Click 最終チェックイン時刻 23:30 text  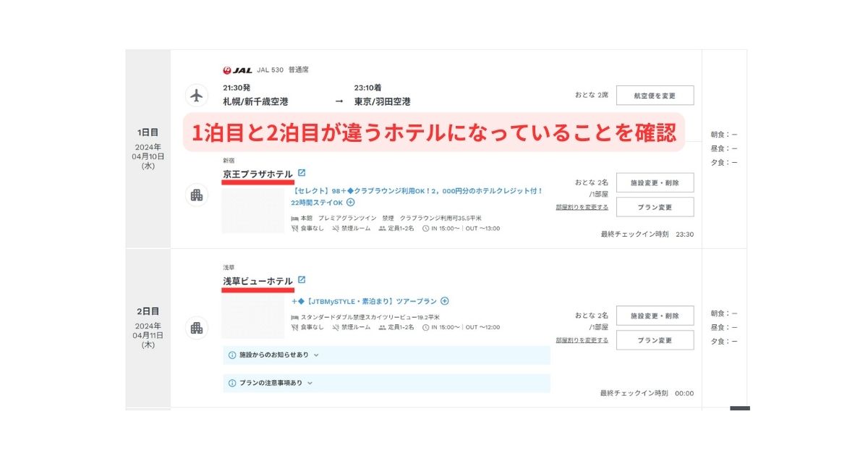tap(647, 235)
